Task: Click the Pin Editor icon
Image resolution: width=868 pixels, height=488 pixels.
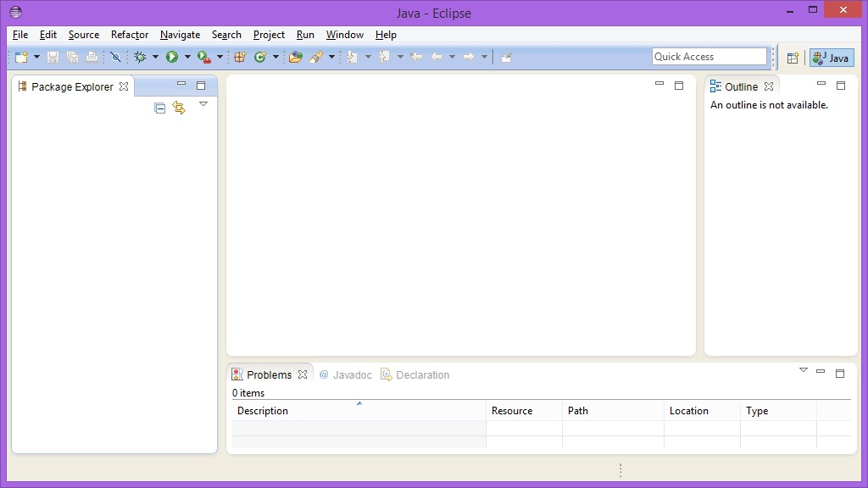Action: point(506,57)
